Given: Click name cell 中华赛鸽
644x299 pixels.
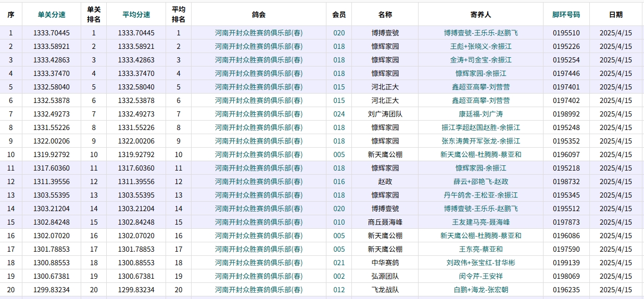Looking at the screenshot, I should coord(385,263).
